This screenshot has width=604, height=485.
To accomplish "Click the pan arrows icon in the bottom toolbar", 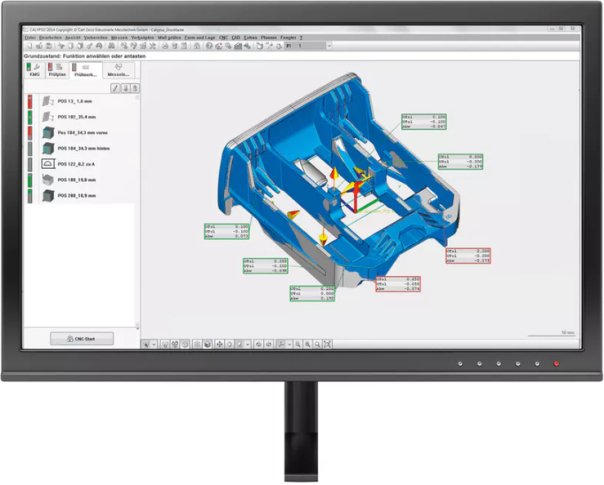I will 220,344.
